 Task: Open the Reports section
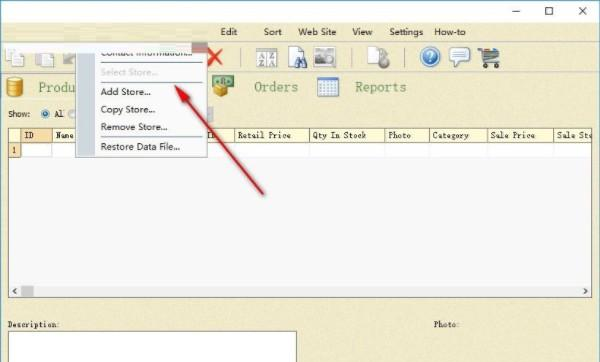[381, 87]
